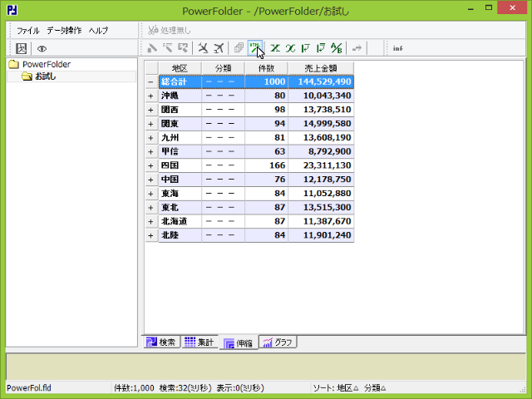
Task: Click the green down-arrow icon left of A/B
Action: click(321, 48)
